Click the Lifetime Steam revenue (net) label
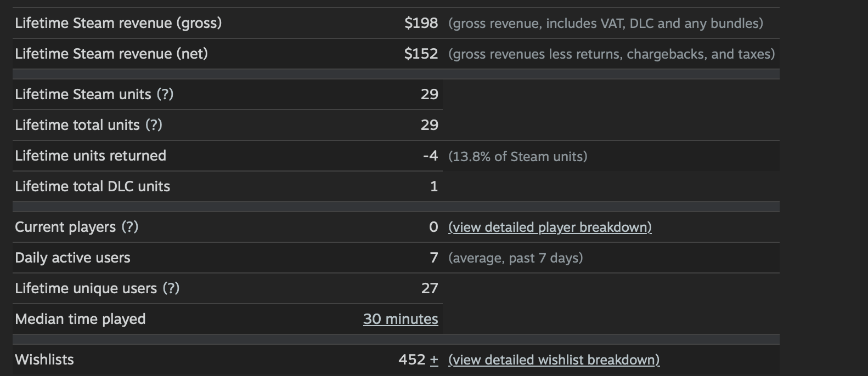 click(111, 54)
